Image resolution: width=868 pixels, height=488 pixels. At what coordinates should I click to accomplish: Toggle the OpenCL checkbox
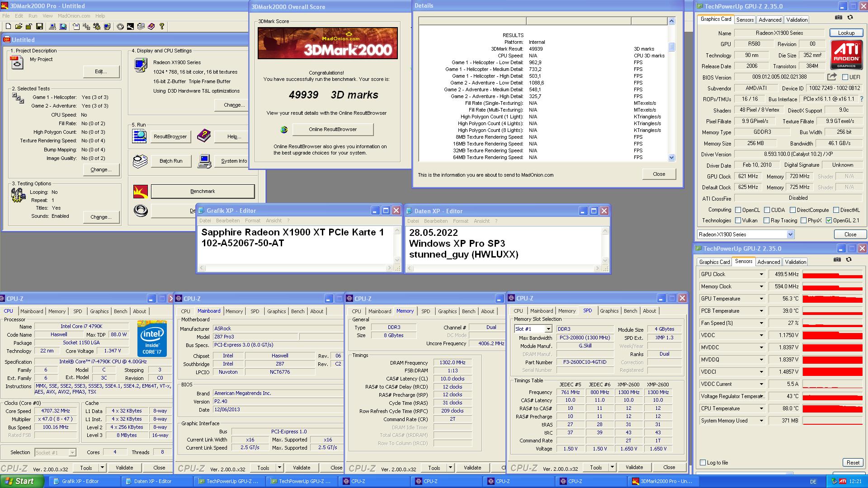pyautogui.click(x=738, y=210)
